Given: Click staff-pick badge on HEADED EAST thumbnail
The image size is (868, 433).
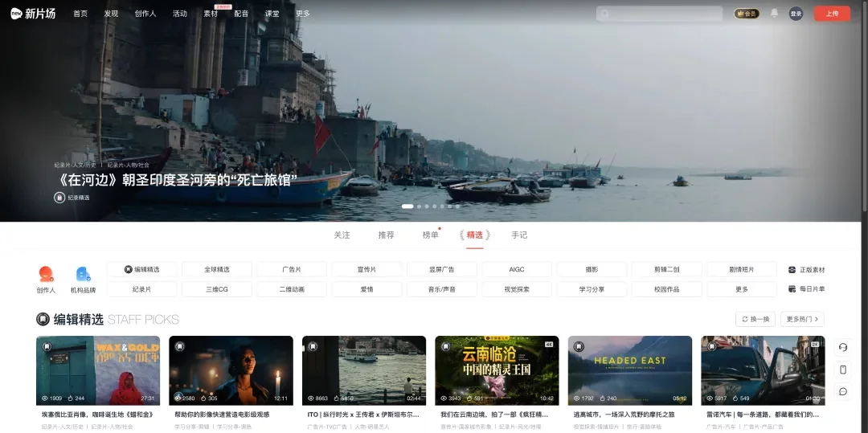Looking at the screenshot, I should 579,346.
